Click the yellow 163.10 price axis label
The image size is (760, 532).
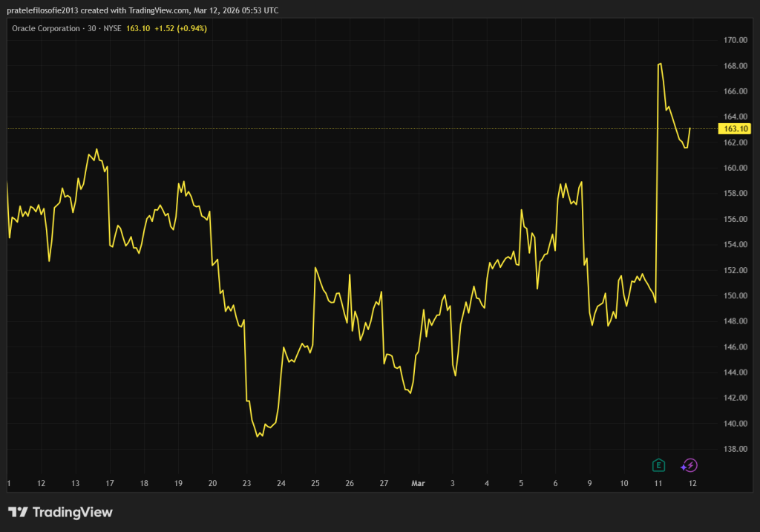(735, 128)
